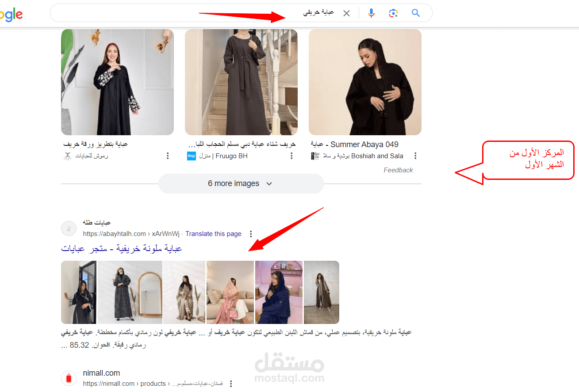
Task: Open the عباية ملونة خريفية search result title
Action: tap(123, 248)
